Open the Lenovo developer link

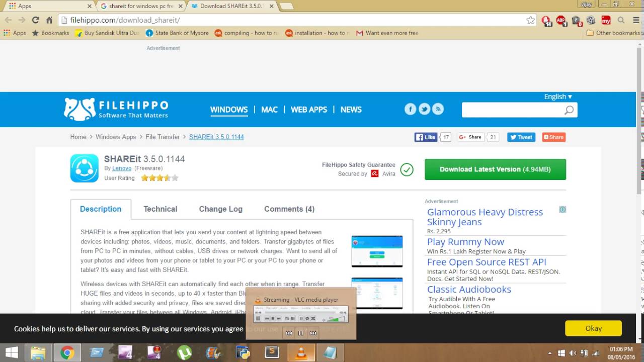pyautogui.click(x=122, y=168)
